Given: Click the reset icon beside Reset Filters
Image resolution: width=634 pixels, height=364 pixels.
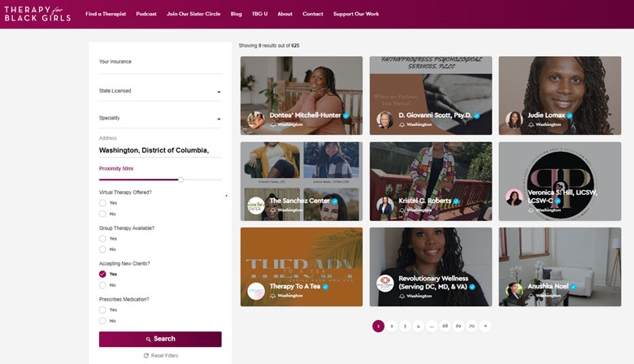Looking at the screenshot, I should pyautogui.click(x=146, y=356).
